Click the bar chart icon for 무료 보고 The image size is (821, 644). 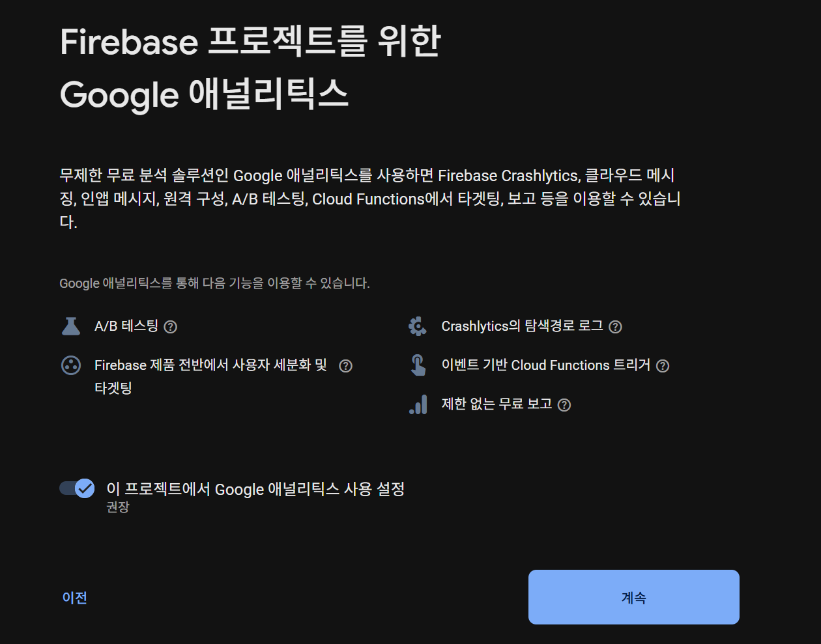[418, 404]
